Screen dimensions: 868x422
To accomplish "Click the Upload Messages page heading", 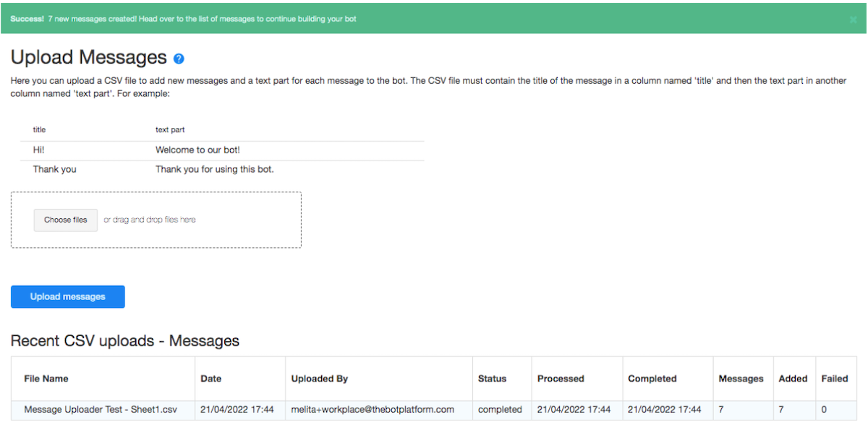I will click(89, 58).
